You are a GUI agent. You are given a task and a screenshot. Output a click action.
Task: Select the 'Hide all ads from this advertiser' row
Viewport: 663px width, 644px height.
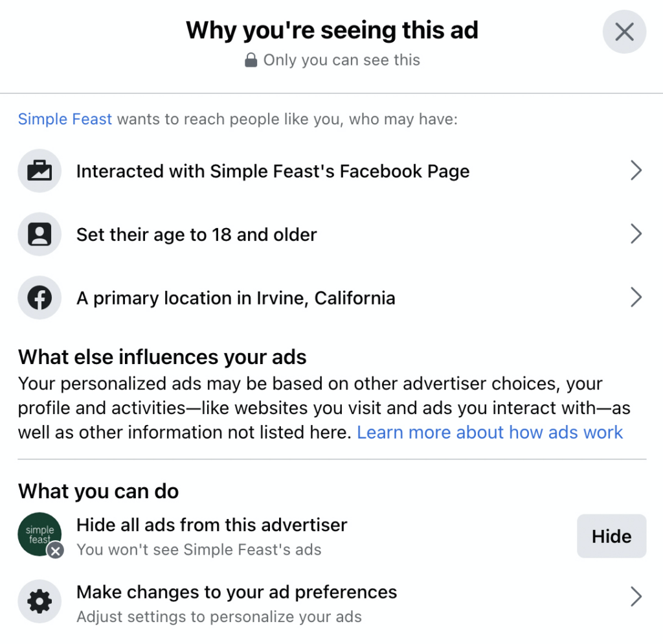point(212,525)
